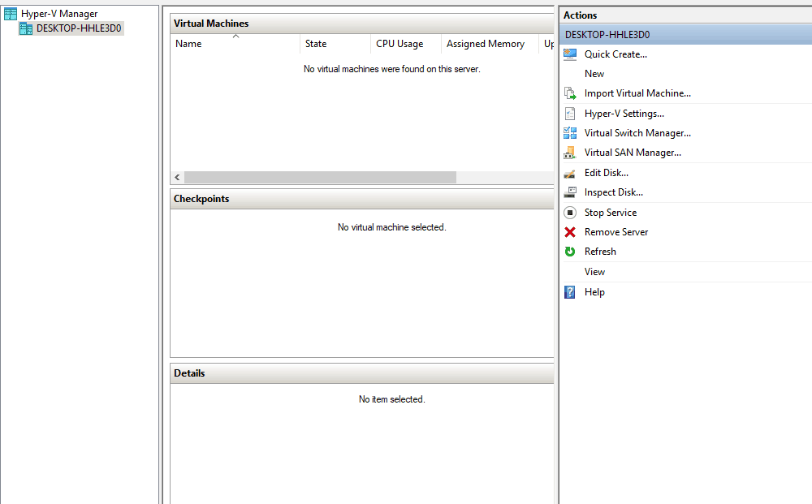Click the Details panel header
The image size is (812, 504).
pyautogui.click(x=362, y=373)
